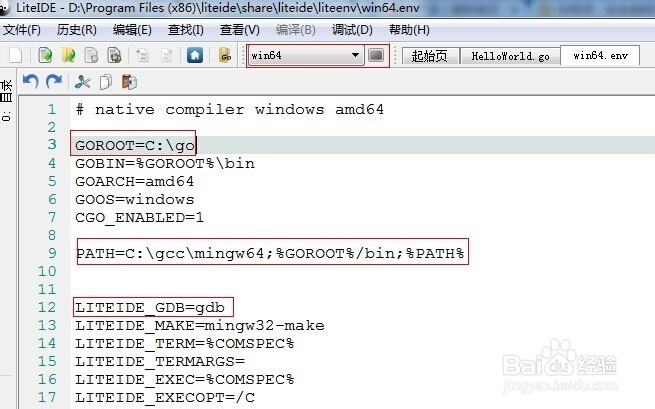Click the Open file icon
655x409 pixels.
click(x=45, y=55)
